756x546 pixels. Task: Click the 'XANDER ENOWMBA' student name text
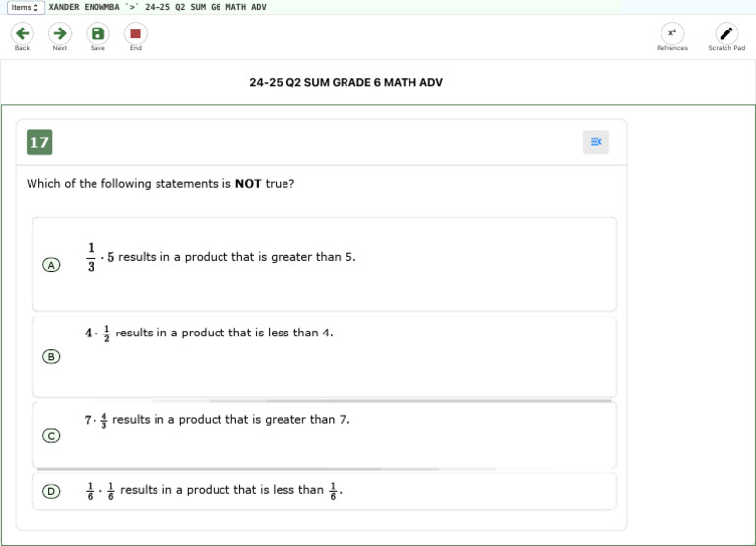[x=84, y=7]
